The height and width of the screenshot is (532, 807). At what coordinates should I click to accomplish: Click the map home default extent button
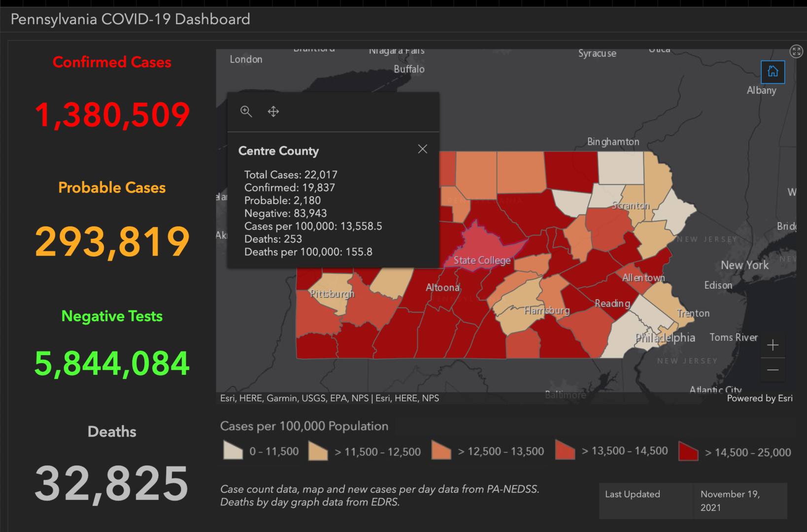773,72
